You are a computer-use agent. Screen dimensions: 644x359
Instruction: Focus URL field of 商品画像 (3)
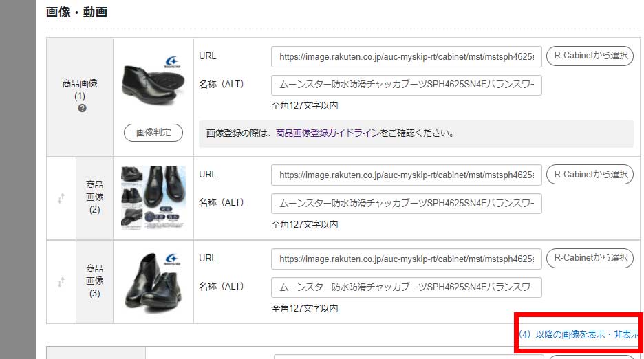coord(406,259)
